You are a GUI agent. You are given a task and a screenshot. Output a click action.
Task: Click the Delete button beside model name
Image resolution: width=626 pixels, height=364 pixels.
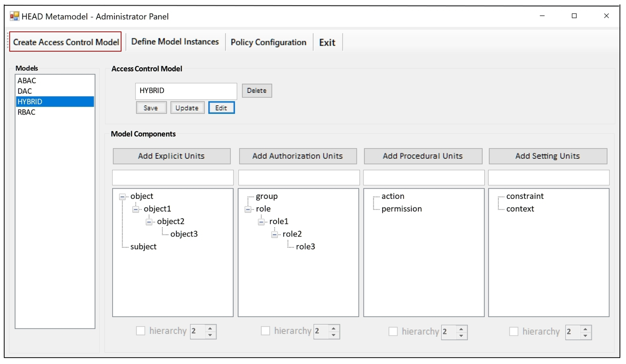point(257,90)
